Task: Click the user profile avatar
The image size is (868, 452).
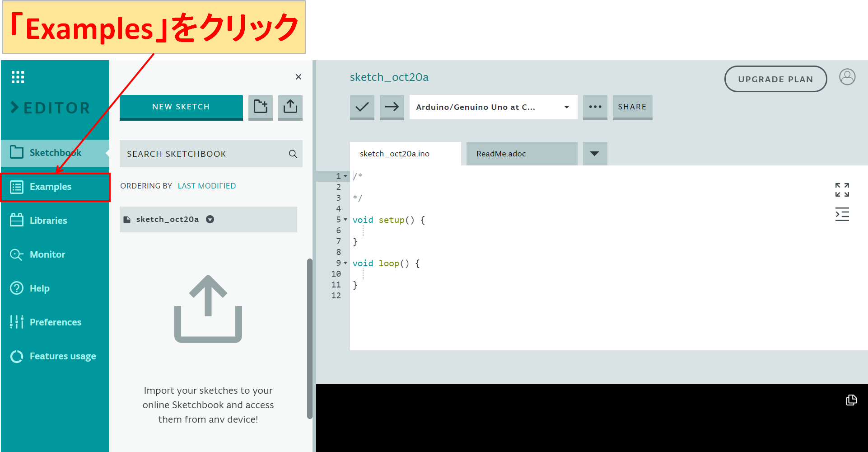Action: click(x=847, y=77)
